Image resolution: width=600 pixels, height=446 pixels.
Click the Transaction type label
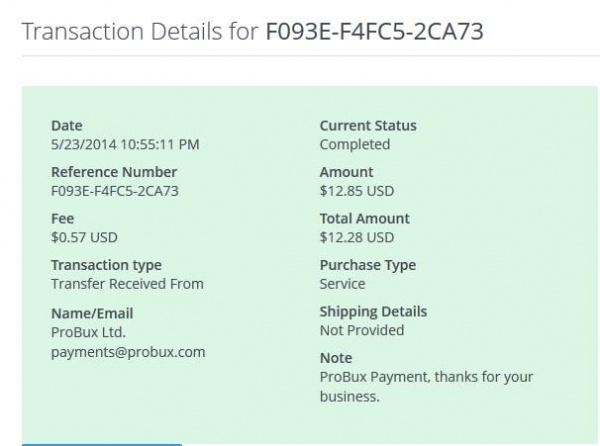pyautogui.click(x=106, y=265)
